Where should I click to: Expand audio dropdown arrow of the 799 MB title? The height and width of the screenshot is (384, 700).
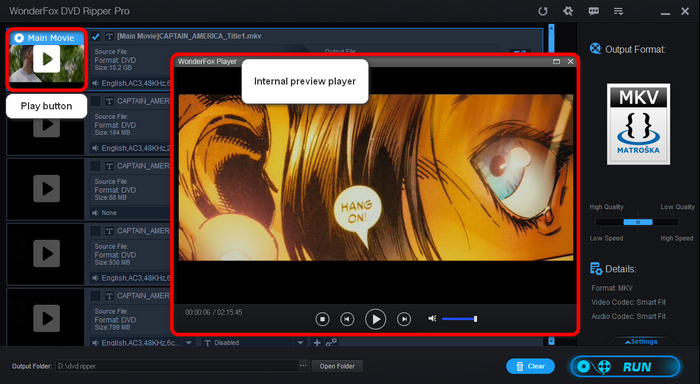click(189, 343)
